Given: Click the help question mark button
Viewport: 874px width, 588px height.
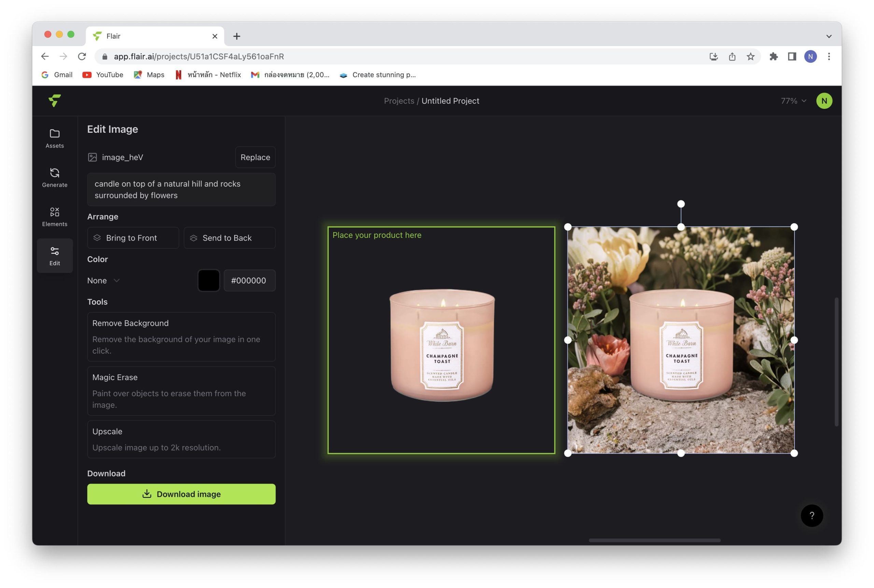Looking at the screenshot, I should pos(812,515).
